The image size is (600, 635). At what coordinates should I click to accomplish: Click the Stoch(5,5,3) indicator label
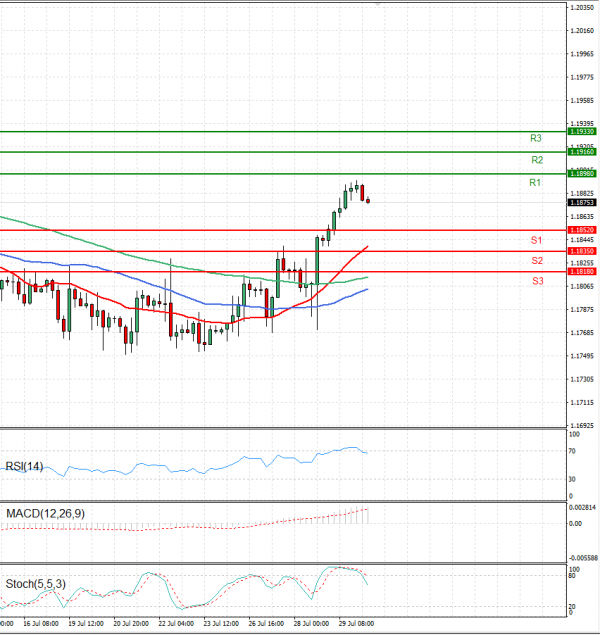(36, 584)
